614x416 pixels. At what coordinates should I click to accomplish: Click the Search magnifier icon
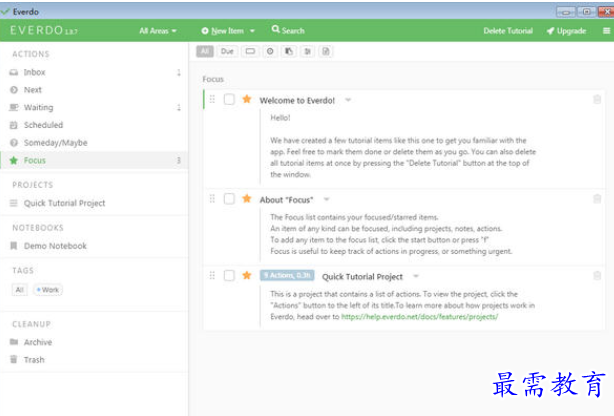(x=276, y=29)
